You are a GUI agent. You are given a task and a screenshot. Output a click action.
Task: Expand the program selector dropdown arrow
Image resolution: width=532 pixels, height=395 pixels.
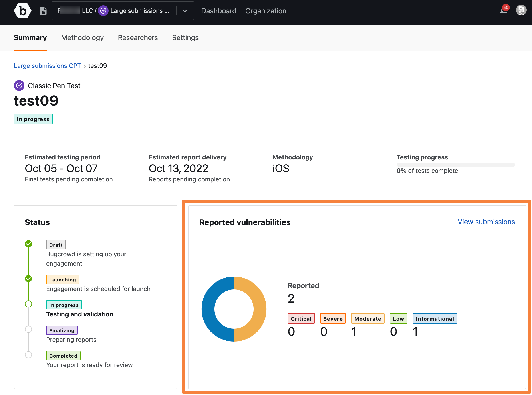pyautogui.click(x=185, y=11)
